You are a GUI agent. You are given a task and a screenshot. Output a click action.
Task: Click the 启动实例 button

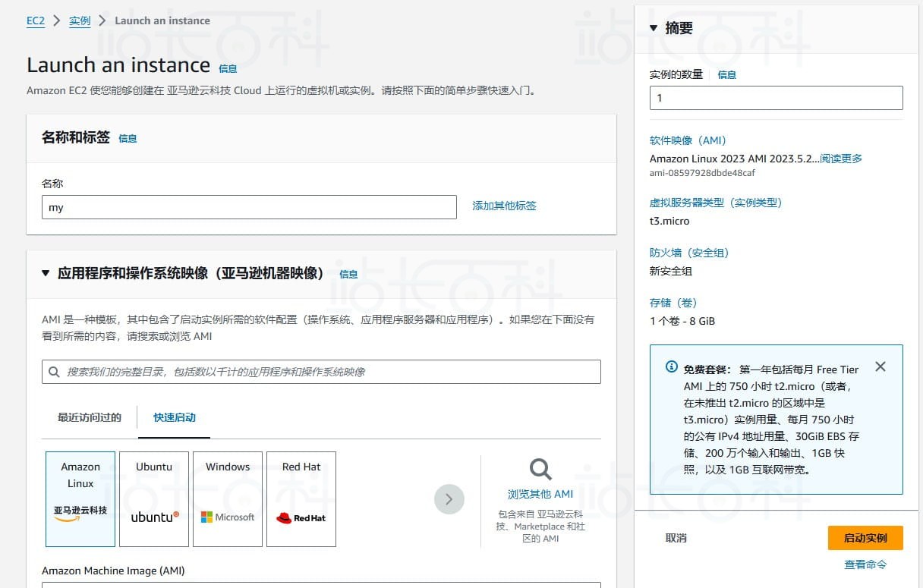tap(865, 537)
